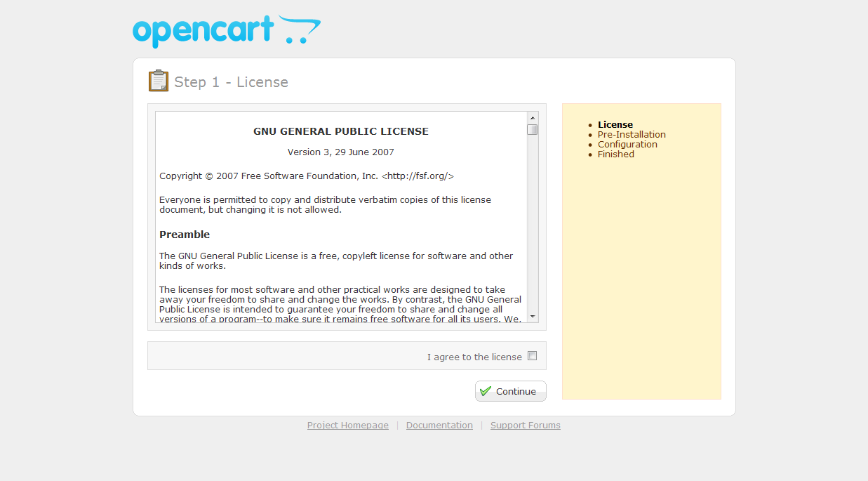The width and height of the screenshot is (868, 481).
Task: Open the Documentation footer link
Action: coord(439,426)
